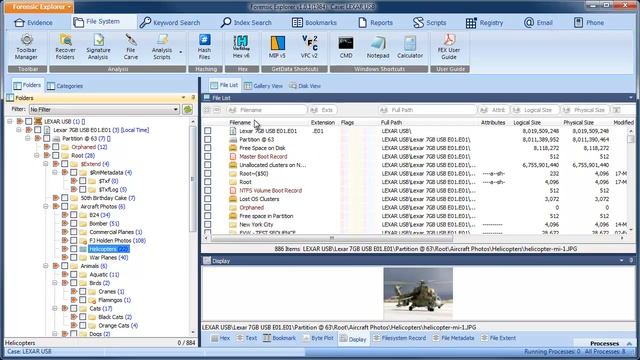Open the Evidence module tab
The image size is (640, 360).
coord(33,23)
